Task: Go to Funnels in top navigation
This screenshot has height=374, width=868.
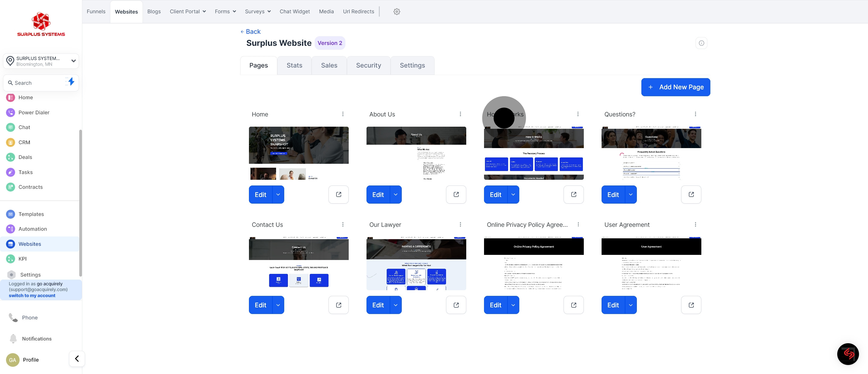Action: pos(96,11)
